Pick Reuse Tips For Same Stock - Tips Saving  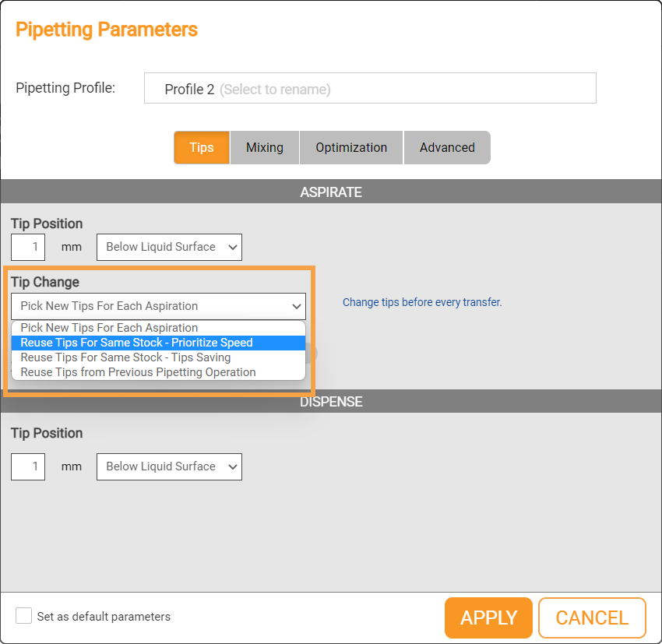(125, 357)
